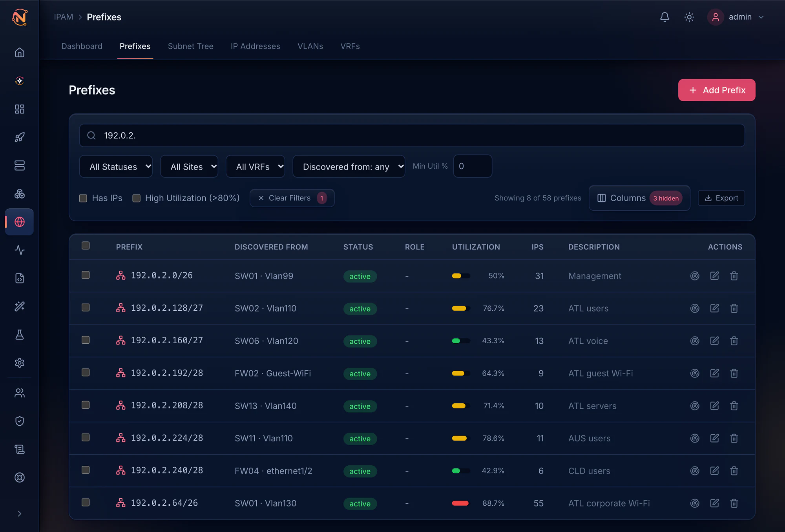Open the rocket sidebar icon
The height and width of the screenshot is (532, 785).
pyautogui.click(x=20, y=137)
